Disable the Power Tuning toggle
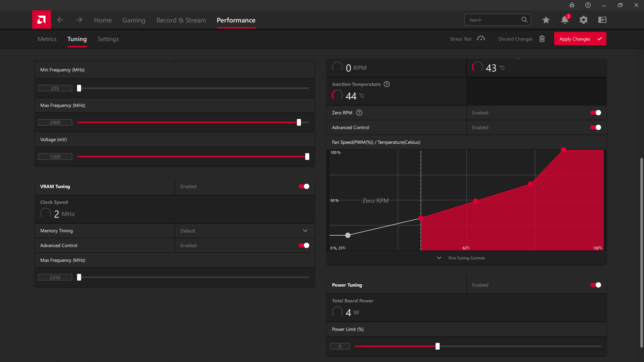Screen dimensions: 644x362 [596, 285]
